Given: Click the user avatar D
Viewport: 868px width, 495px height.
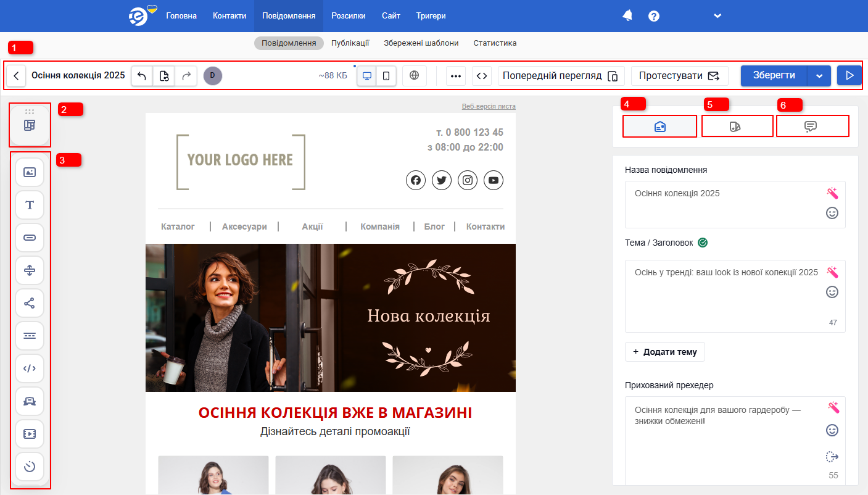Looking at the screenshot, I should click(213, 76).
